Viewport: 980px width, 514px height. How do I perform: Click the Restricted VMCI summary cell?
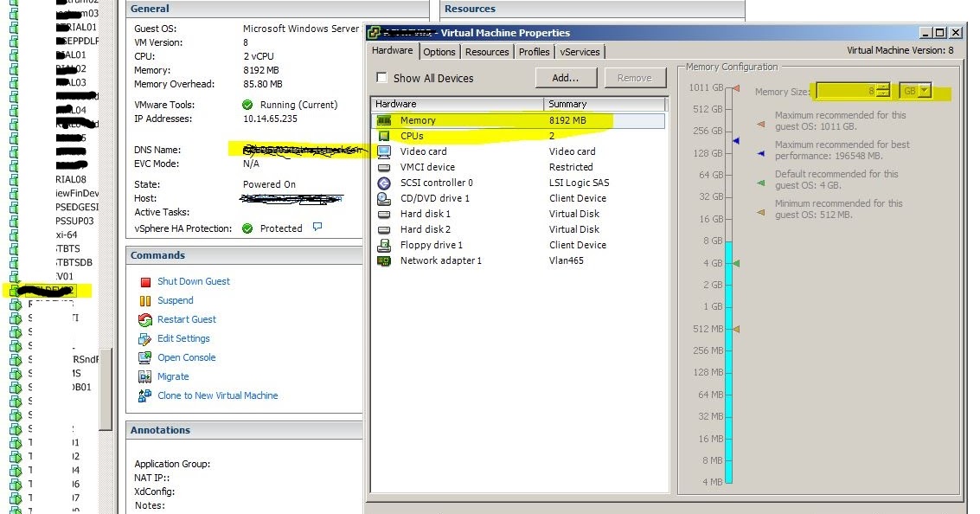point(571,167)
